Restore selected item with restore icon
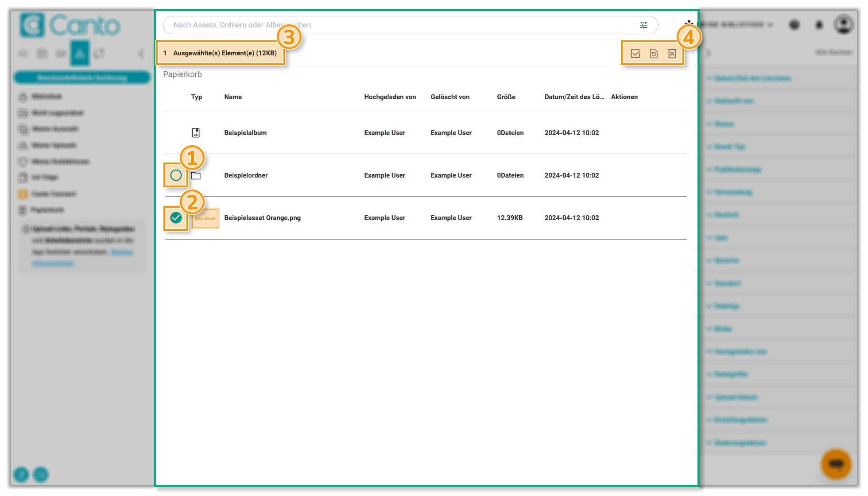Image resolution: width=868 pixels, height=496 pixels. tap(654, 54)
